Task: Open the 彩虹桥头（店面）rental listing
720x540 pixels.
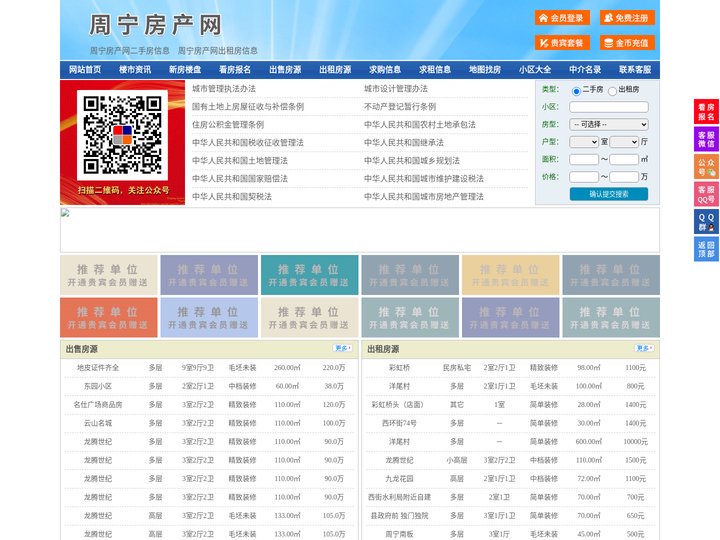Action: tap(398, 405)
